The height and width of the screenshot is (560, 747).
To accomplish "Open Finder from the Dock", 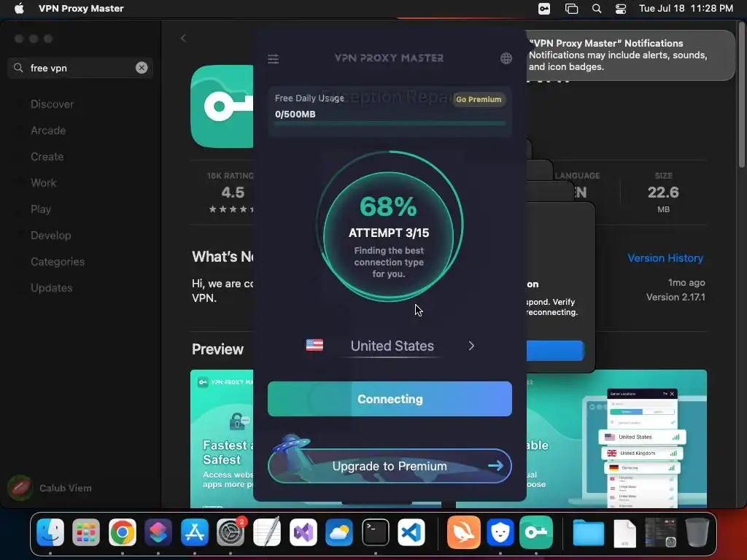I will tap(50, 532).
